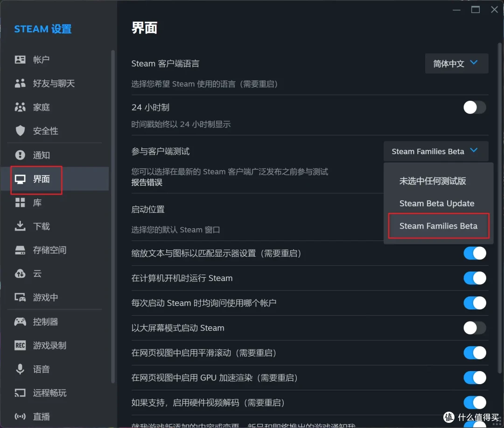Toggle the 24 小时制 clock switch

coord(475,107)
